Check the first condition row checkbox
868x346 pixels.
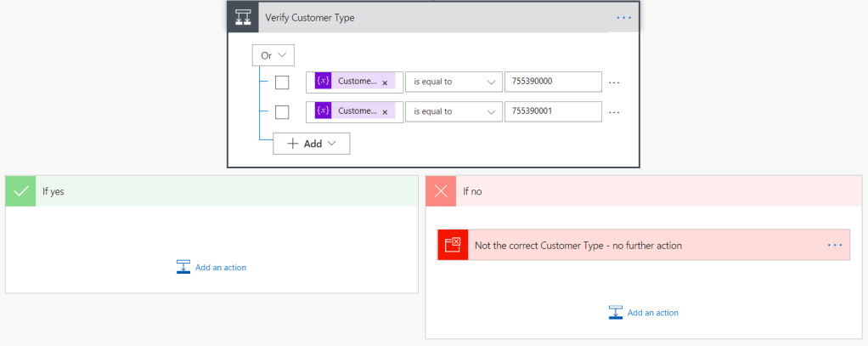pyautogui.click(x=282, y=82)
